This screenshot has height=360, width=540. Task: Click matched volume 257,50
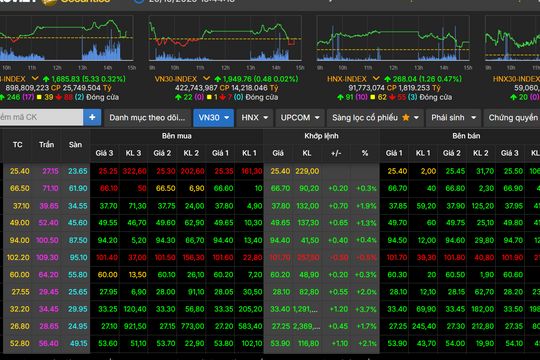[308, 257]
